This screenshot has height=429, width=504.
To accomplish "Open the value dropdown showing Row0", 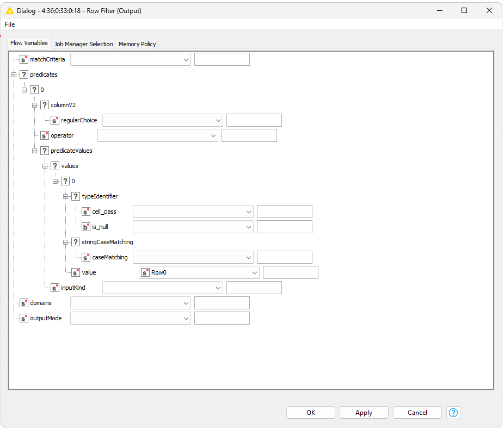I will coord(199,272).
